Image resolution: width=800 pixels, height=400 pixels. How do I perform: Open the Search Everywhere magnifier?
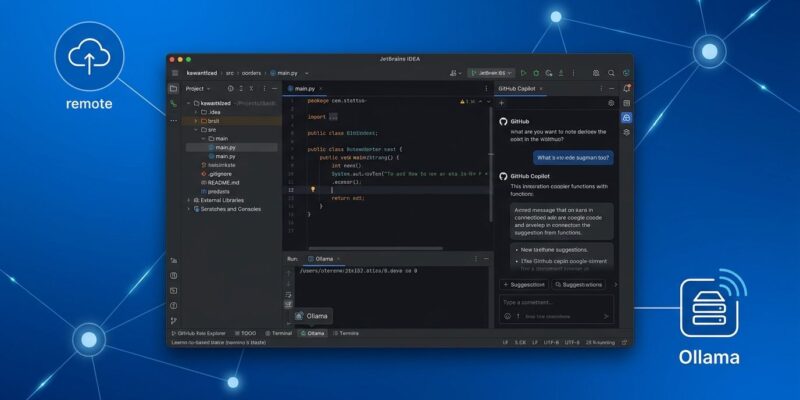(611, 73)
